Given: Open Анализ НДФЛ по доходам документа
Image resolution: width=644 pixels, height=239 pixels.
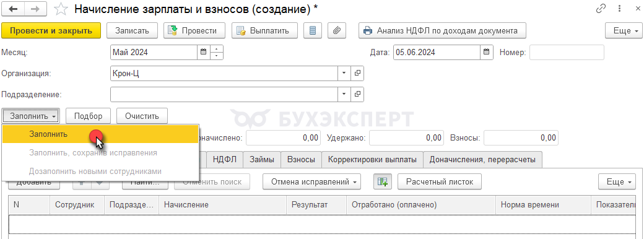Looking at the screenshot, I should pos(442,30).
